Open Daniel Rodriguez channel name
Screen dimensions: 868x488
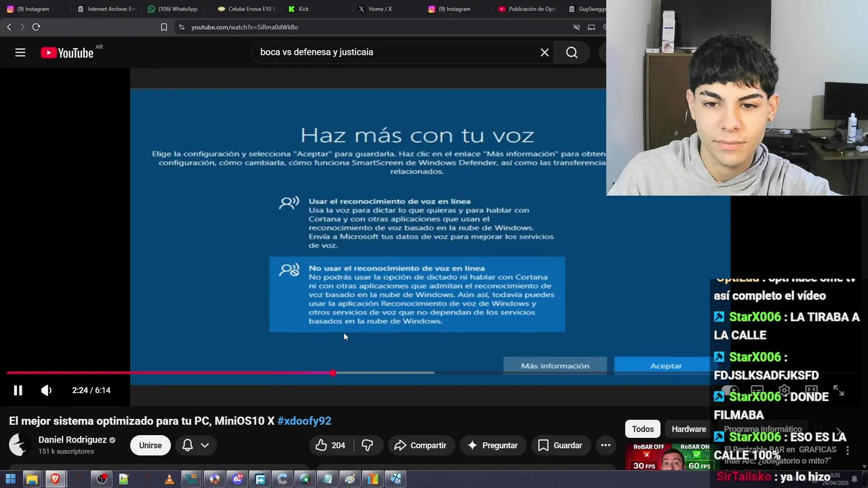73,440
